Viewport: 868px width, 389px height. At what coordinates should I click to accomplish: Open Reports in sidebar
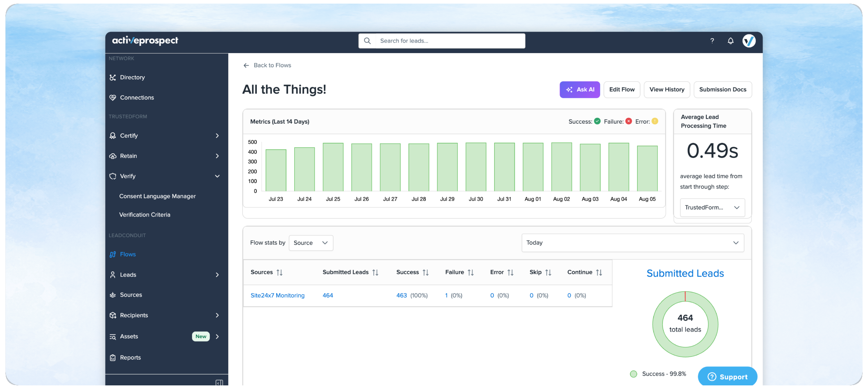pos(130,358)
